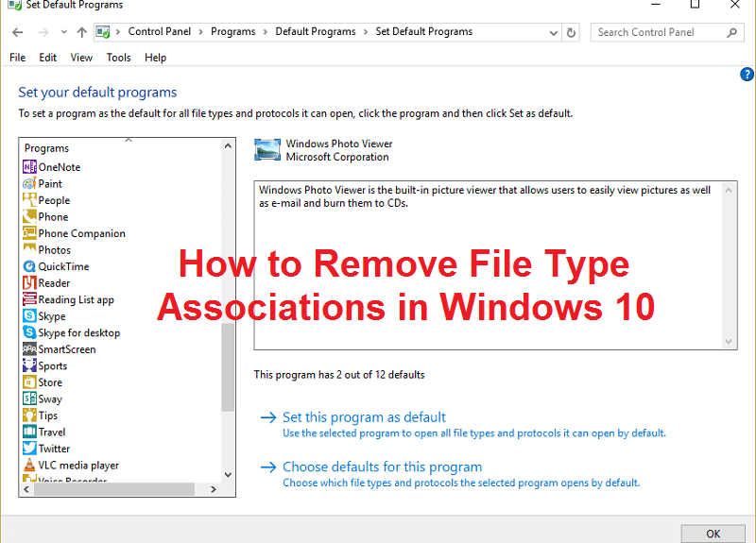Click program list scroll down arrow
This screenshot has width=756, height=543.
tap(228, 475)
